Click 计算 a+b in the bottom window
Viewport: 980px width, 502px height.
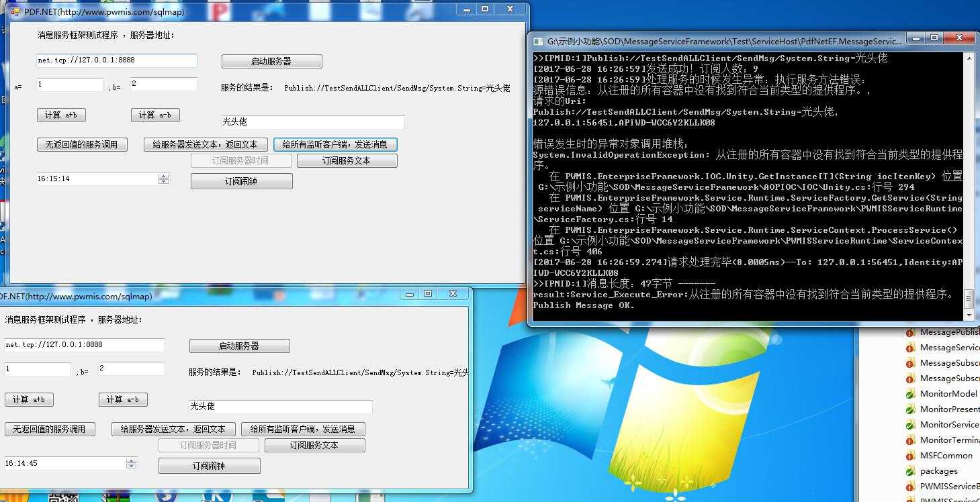tap(29, 400)
